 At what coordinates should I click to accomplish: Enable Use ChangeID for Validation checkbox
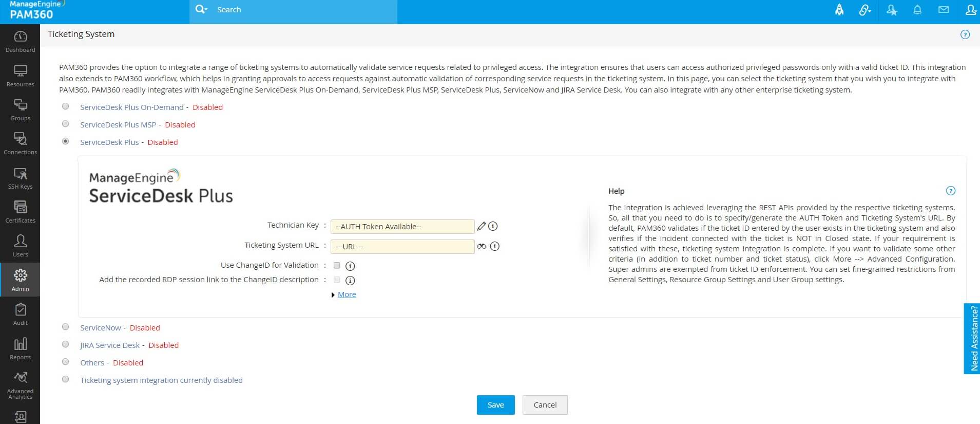pos(337,265)
